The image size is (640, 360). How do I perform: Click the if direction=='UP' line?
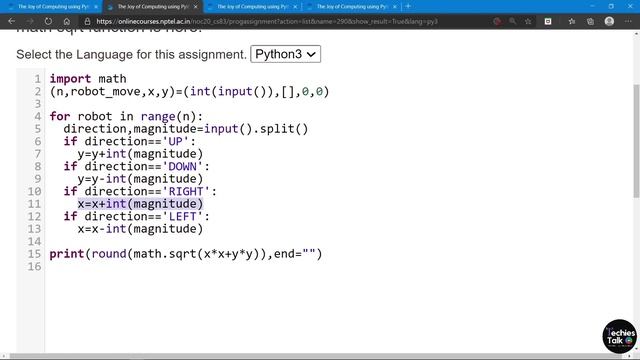(130, 141)
